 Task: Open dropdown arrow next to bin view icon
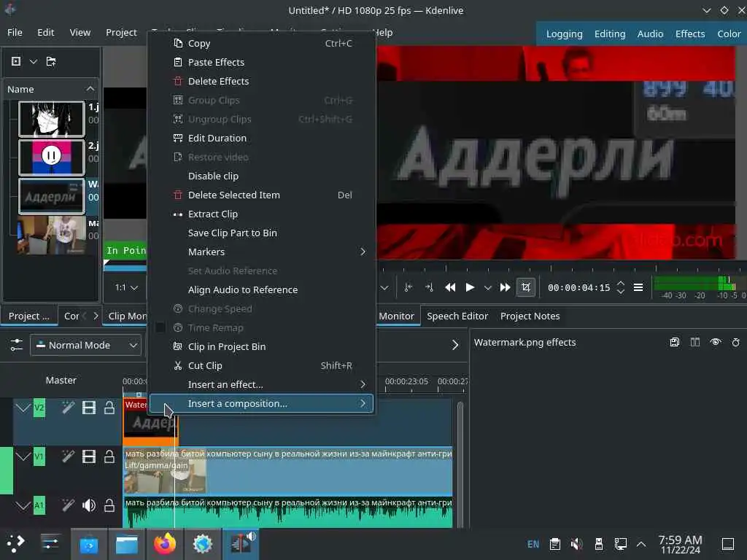[34, 61]
